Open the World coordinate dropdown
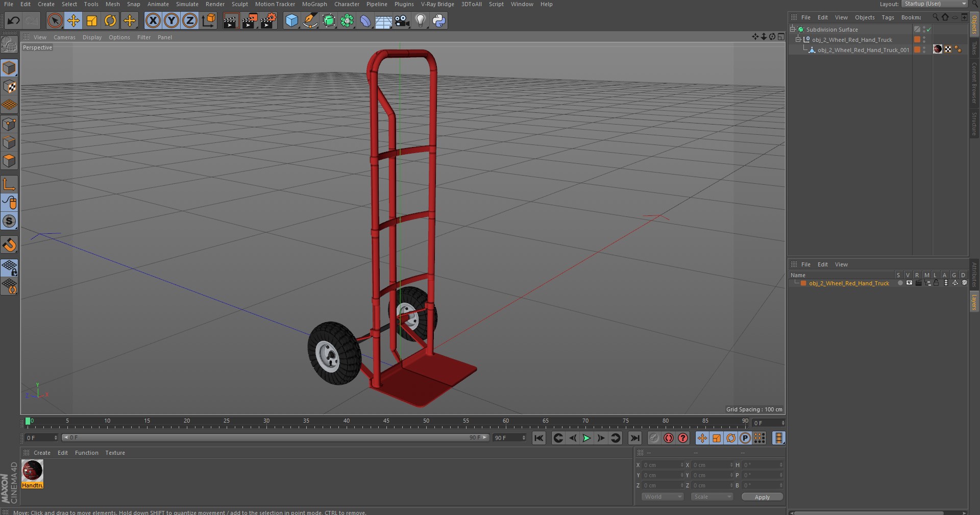Image resolution: width=980 pixels, height=515 pixels. (x=663, y=497)
